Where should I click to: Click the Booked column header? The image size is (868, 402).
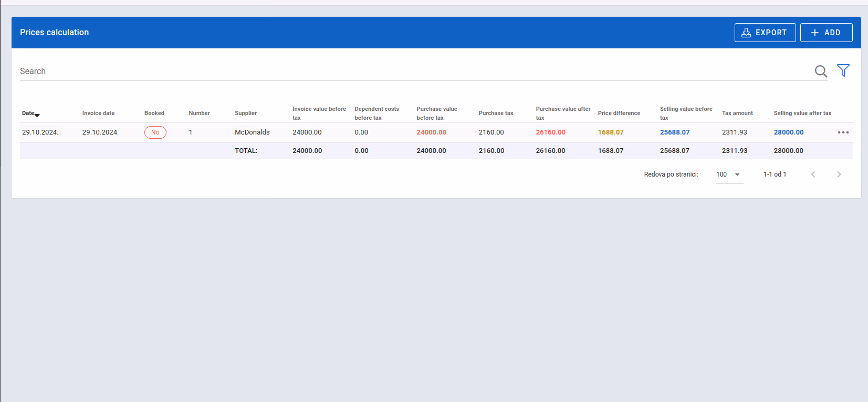tap(154, 114)
